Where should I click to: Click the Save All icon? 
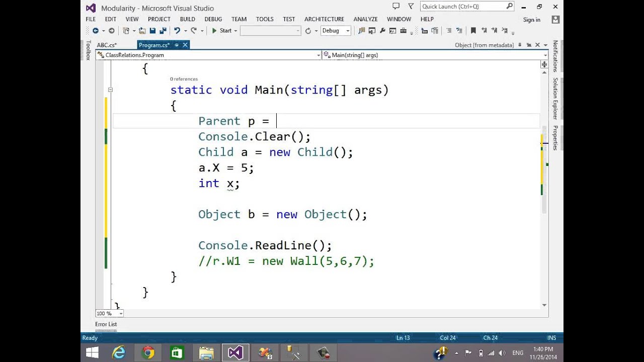click(x=162, y=31)
